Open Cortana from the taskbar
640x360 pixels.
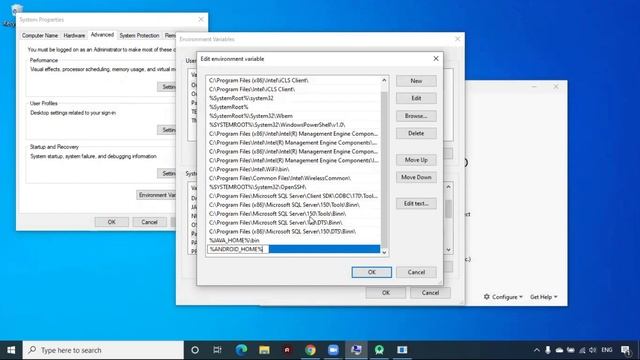[195, 350]
